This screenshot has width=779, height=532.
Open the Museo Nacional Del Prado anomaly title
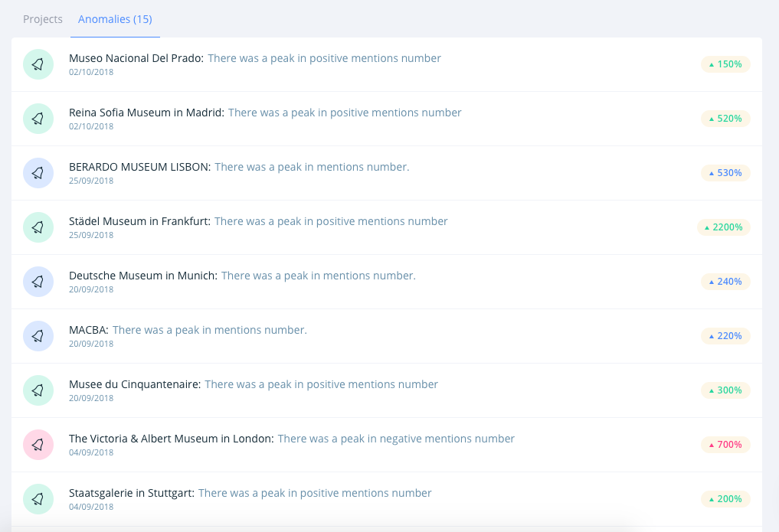click(136, 58)
